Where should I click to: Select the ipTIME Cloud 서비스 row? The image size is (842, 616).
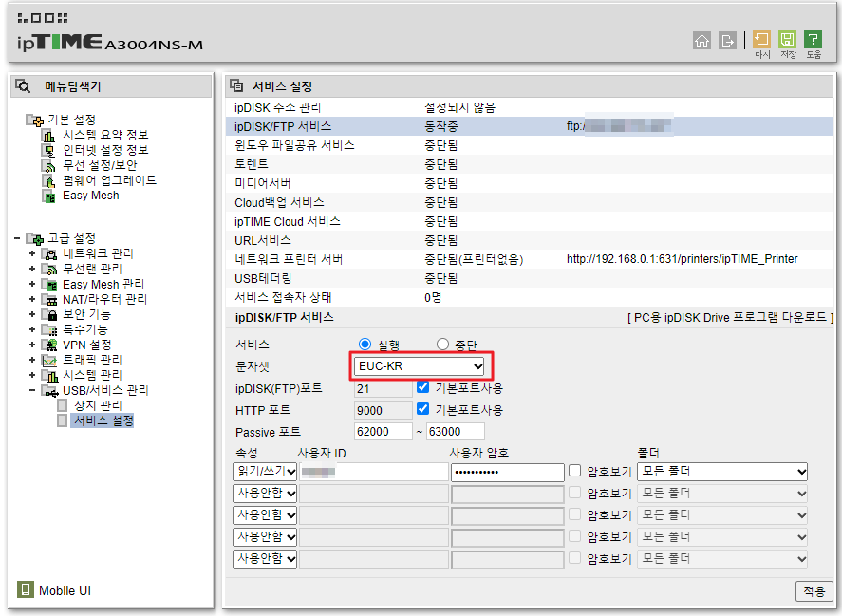point(530,222)
